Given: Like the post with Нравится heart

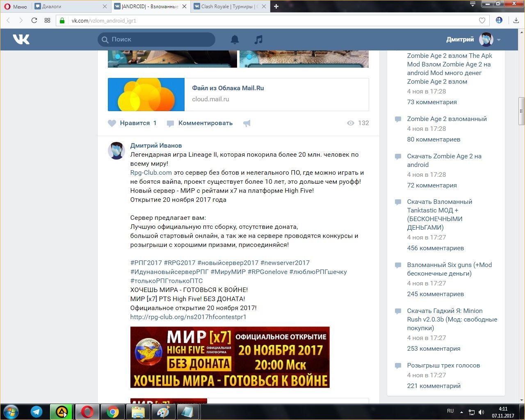Looking at the screenshot, I should tap(132, 123).
